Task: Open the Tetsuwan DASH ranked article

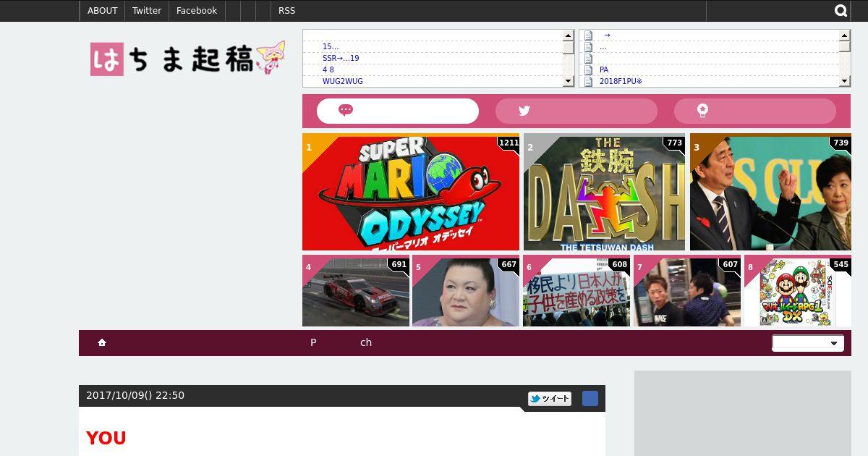Action: tap(604, 192)
